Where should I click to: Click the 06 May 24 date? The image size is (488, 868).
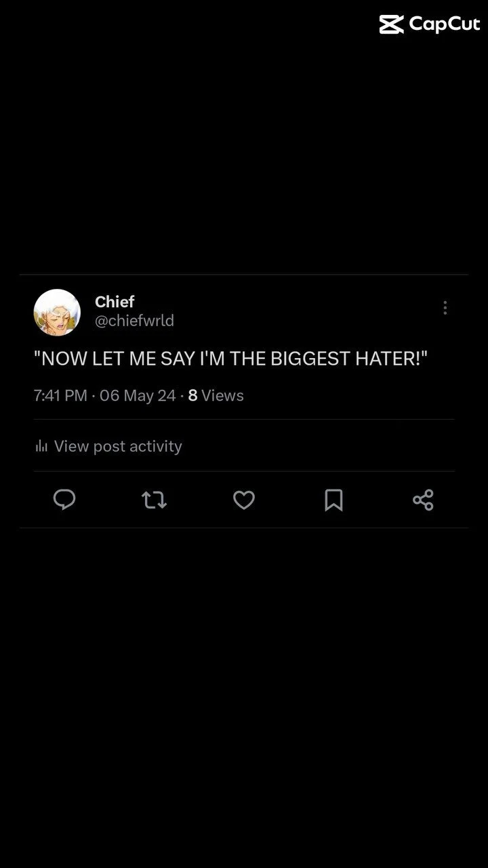[138, 395]
